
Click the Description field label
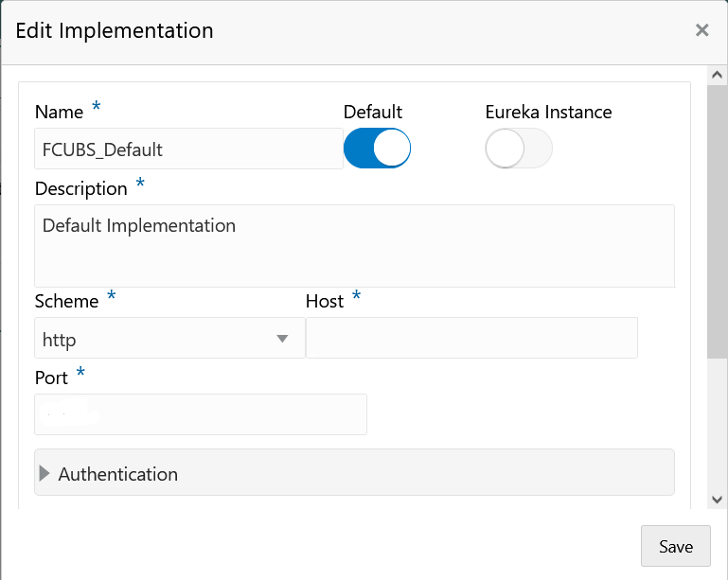click(x=80, y=188)
